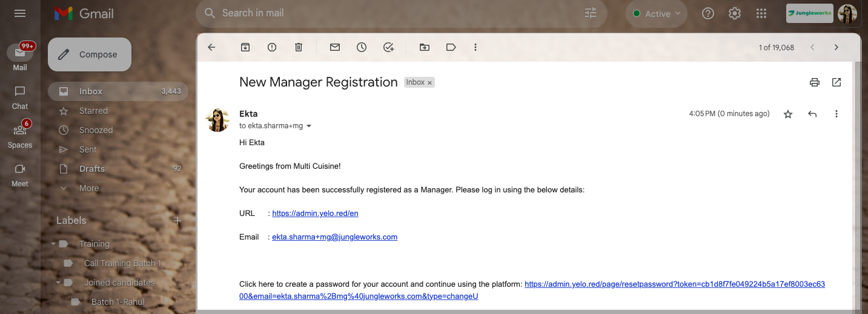Open Support help icon
Image resolution: width=868 pixels, height=314 pixels.
[x=708, y=13]
